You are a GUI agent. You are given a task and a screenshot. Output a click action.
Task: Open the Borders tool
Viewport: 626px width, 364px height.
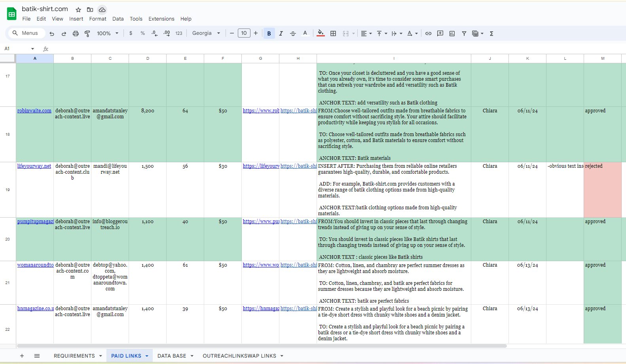pyautogui.click(x=333, y=34)
